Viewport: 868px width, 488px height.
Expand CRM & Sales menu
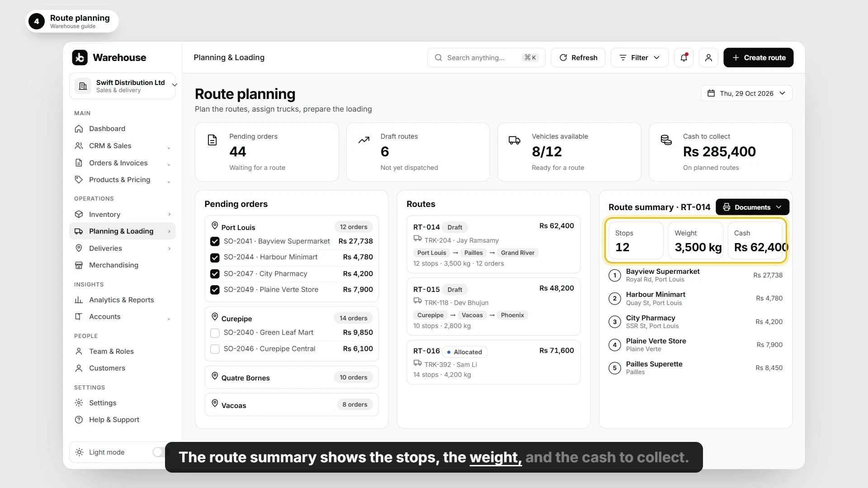(123, 146)
